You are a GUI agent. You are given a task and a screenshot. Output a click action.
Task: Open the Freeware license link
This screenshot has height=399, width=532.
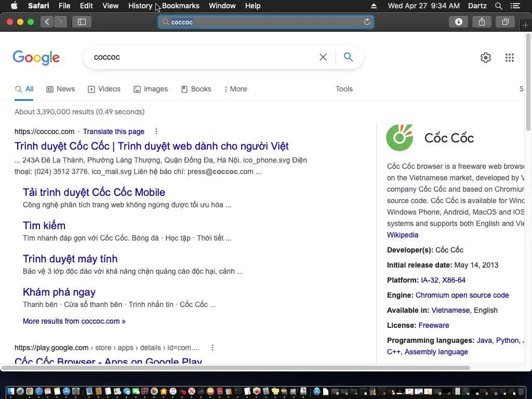(x=434, y=325)
